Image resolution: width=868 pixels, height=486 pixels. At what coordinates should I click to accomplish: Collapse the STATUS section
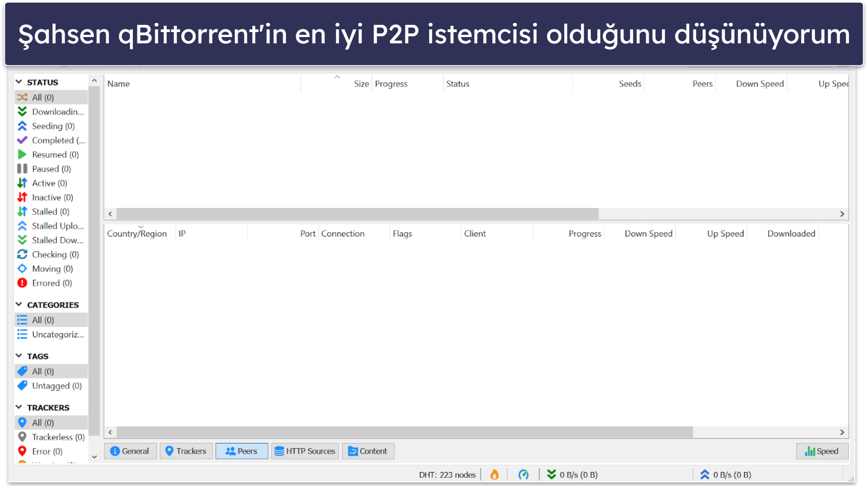pos(19,82)
